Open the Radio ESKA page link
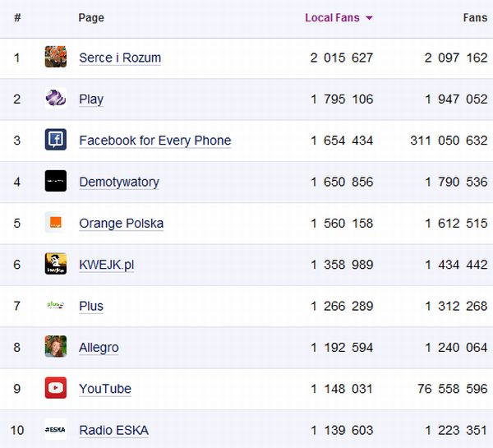This screenshot has width=493, height=448. point(113,430)
